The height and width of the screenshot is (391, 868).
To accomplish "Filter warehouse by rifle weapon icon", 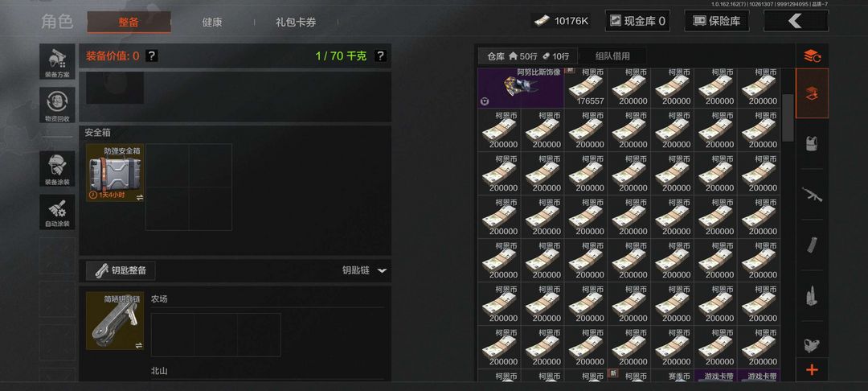I will click(812, 195).
